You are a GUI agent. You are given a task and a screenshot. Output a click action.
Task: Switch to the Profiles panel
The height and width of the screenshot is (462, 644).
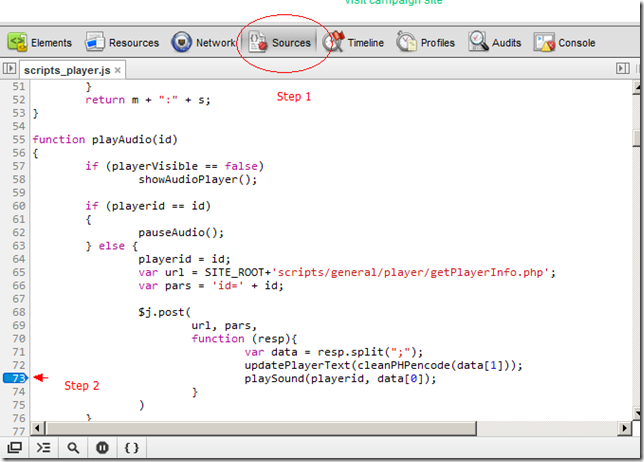pos(426,42)
